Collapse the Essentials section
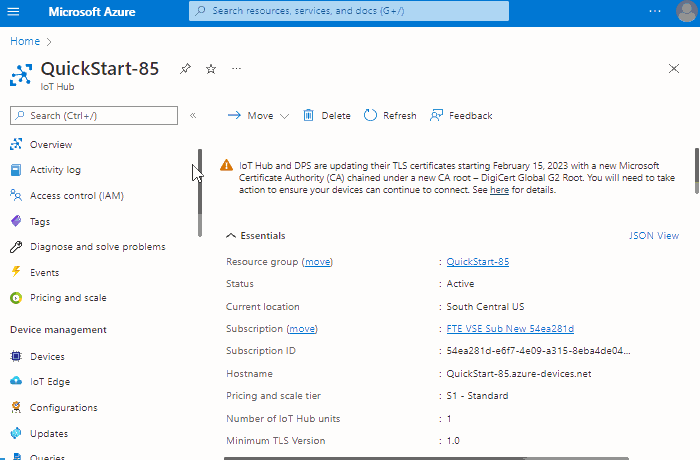700x460 pixels. click(x=256, y=235)
